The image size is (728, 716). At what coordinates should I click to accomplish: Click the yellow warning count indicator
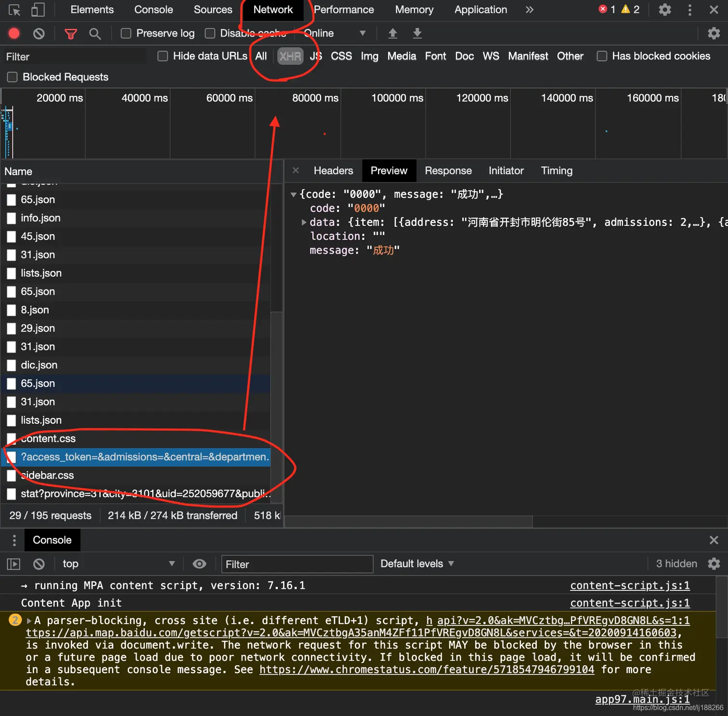click(630, 9)
